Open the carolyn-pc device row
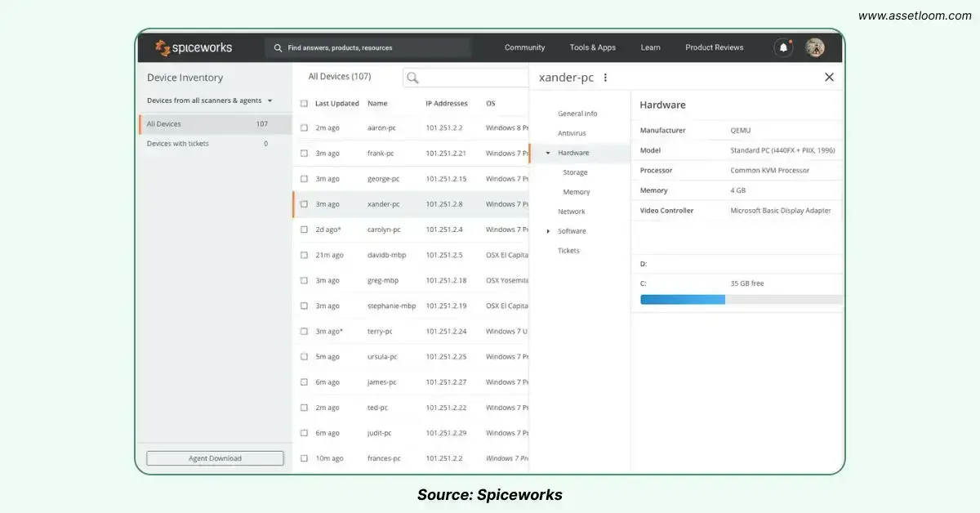 click(411, 230)
